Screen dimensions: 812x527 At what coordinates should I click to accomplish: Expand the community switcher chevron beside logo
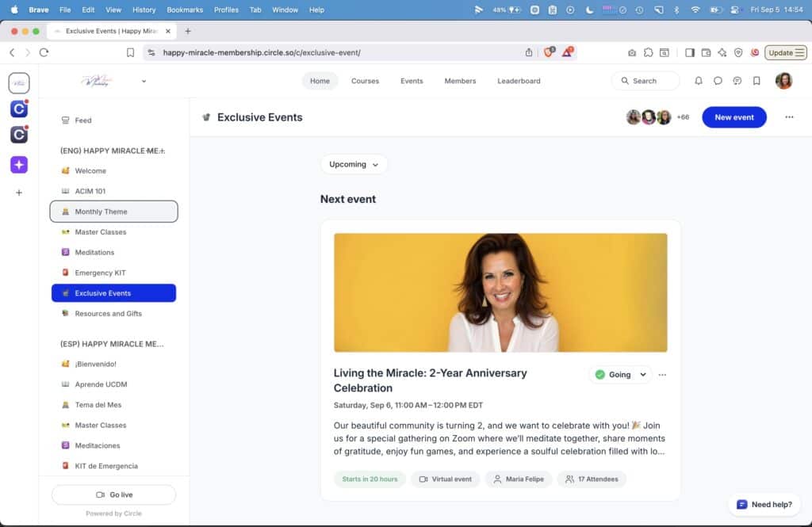[144, 81]
